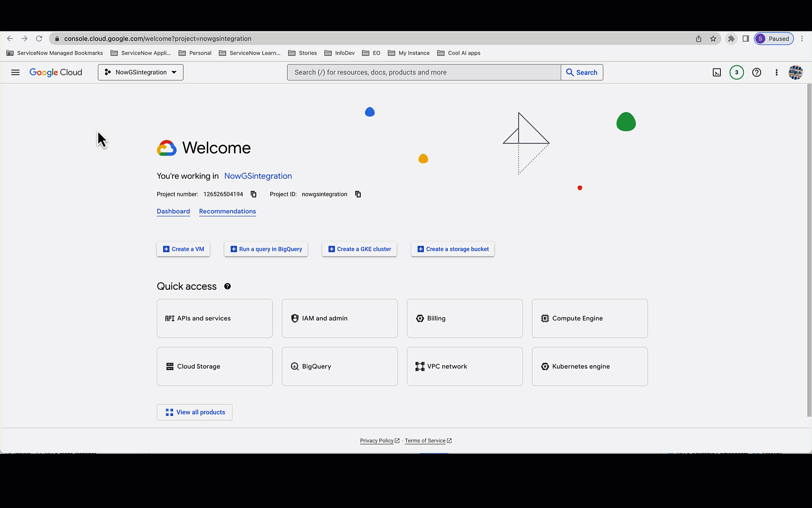Open the Billing quick access card
This screenshot has height=508, width=812.
[x=465, y=318]
